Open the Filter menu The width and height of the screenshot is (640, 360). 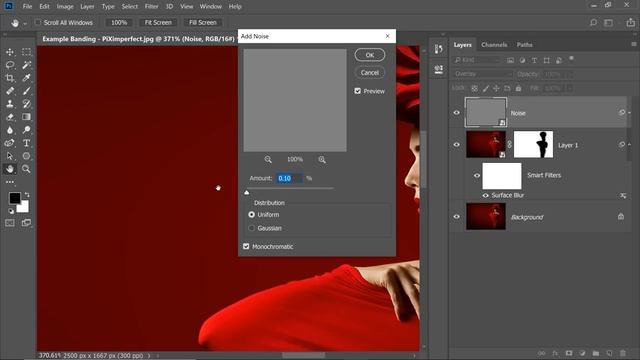point(151,7)
